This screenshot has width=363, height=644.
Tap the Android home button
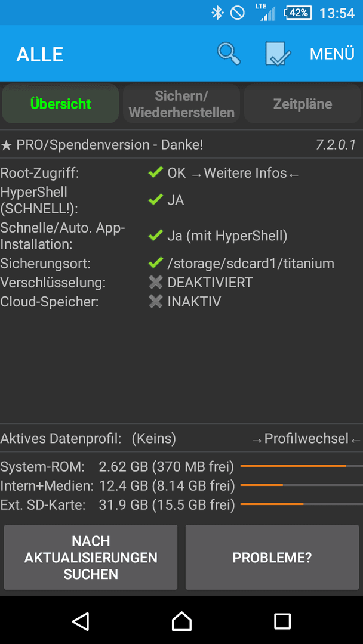181,621
